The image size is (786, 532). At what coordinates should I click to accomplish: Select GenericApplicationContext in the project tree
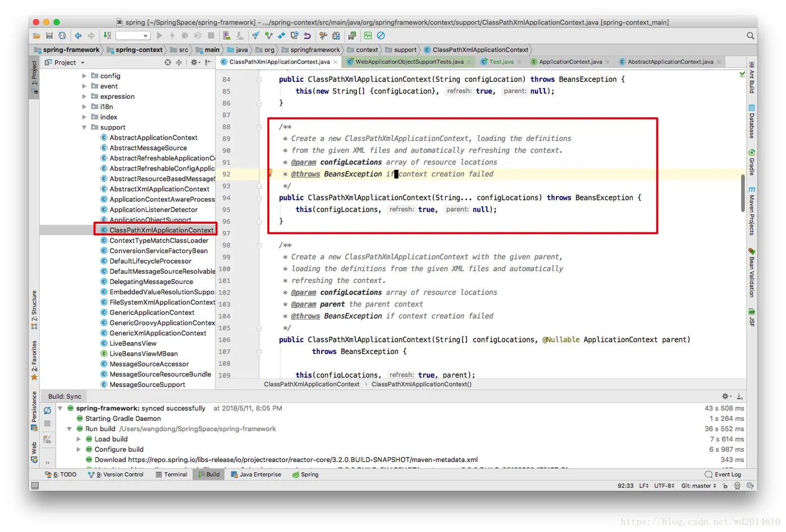pos(152,313)
